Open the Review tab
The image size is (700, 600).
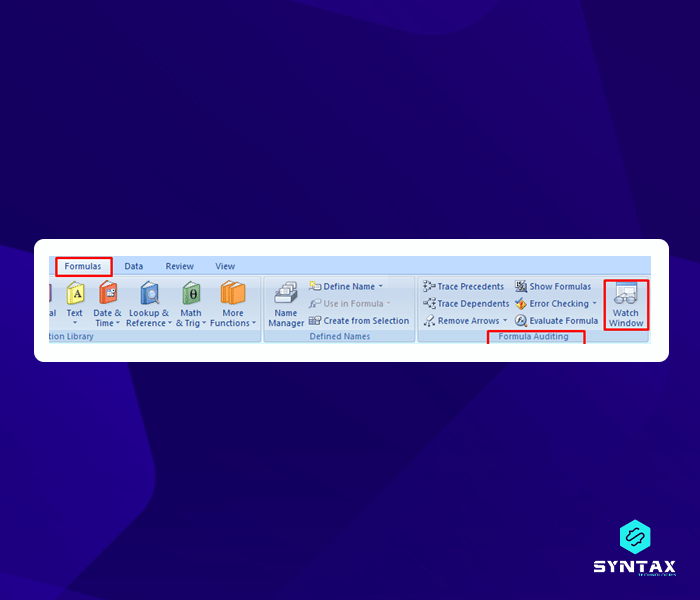click(x=179, y=267)
